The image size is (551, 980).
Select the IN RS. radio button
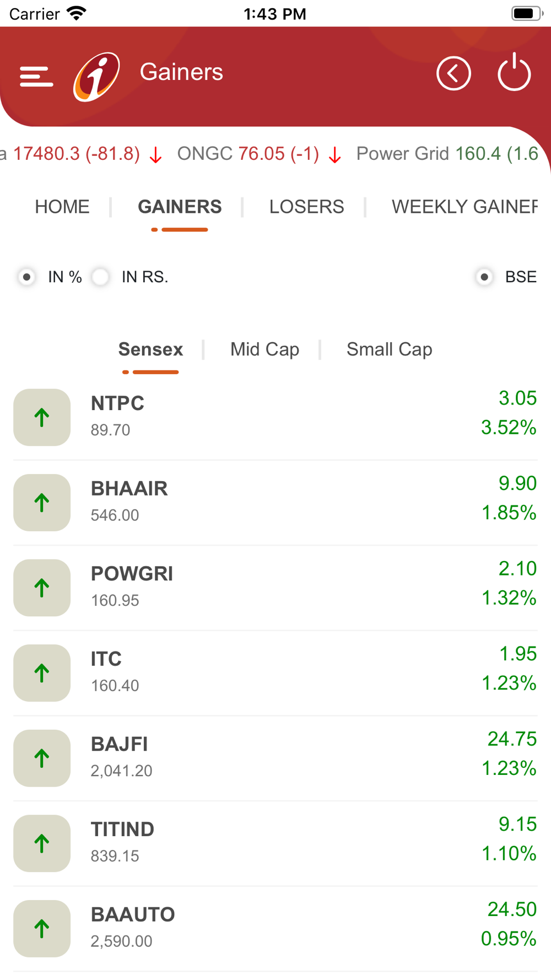[101, 277]
